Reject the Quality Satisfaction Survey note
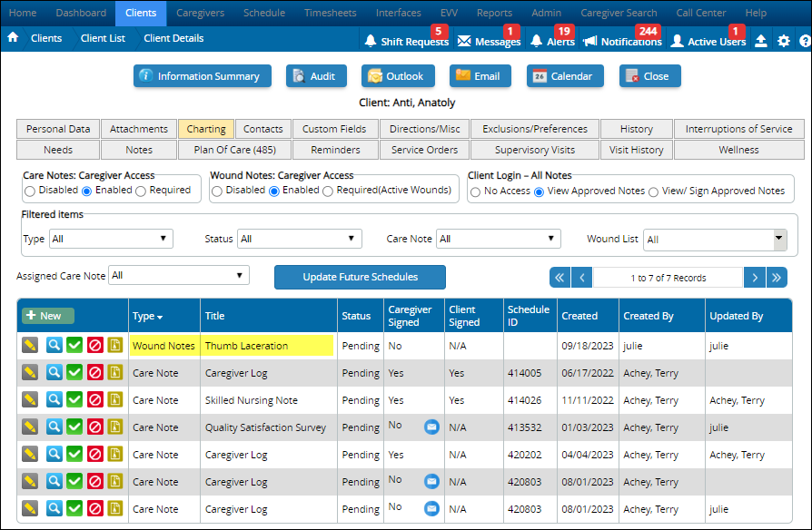Image resolution: width=812 pixels, height=530 pixels. pos(95,427)
